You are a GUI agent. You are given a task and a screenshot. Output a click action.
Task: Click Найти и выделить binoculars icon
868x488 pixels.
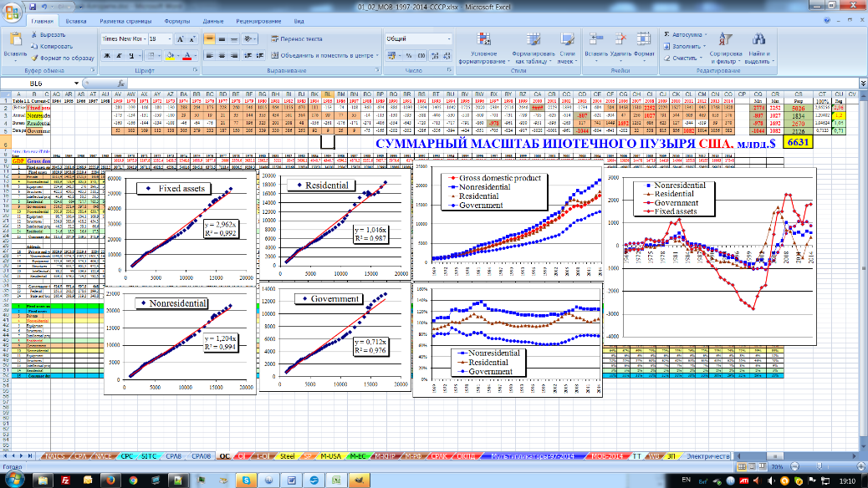pos(758,40)
